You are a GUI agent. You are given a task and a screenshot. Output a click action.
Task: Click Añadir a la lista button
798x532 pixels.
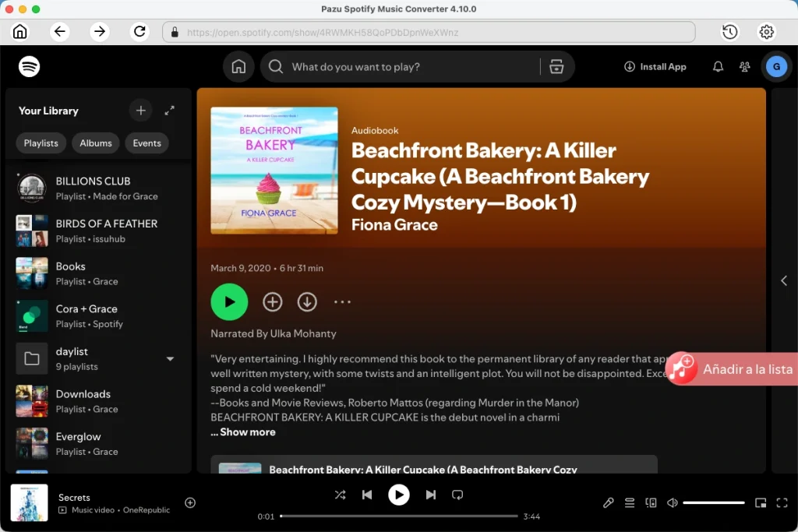732,368
